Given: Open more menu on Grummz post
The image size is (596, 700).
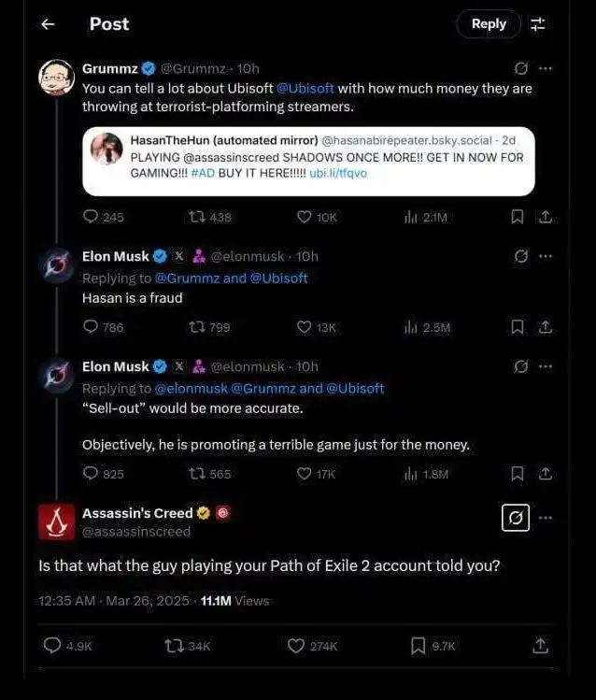Looking at the screenshot, I should (x=546, y=68).
